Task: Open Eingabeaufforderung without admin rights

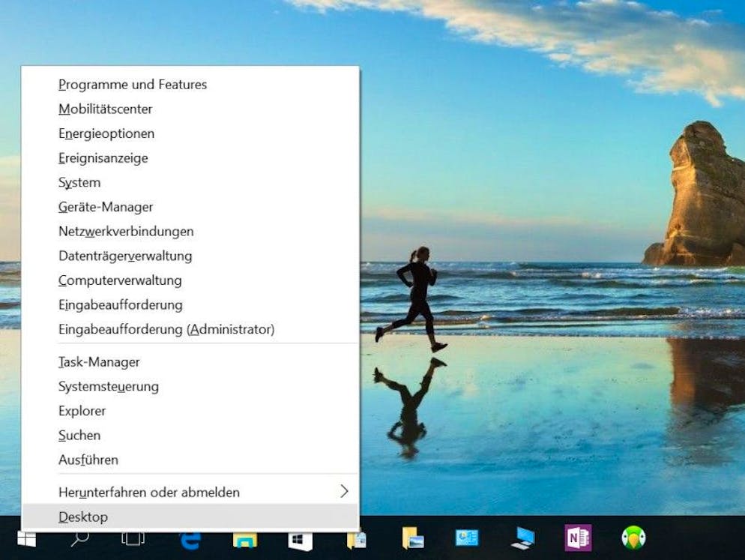Action: [190, 305]
